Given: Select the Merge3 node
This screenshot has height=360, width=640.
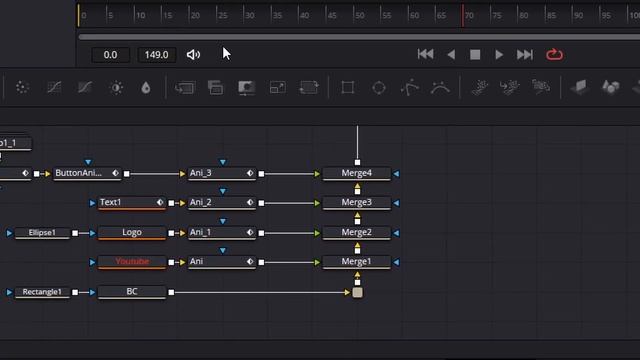Looking at the screenshot, I should [x=356, y=202].
